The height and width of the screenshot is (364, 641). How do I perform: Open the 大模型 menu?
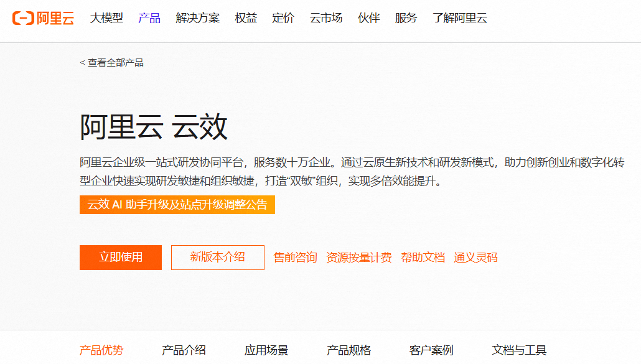[x=106, y=18]
